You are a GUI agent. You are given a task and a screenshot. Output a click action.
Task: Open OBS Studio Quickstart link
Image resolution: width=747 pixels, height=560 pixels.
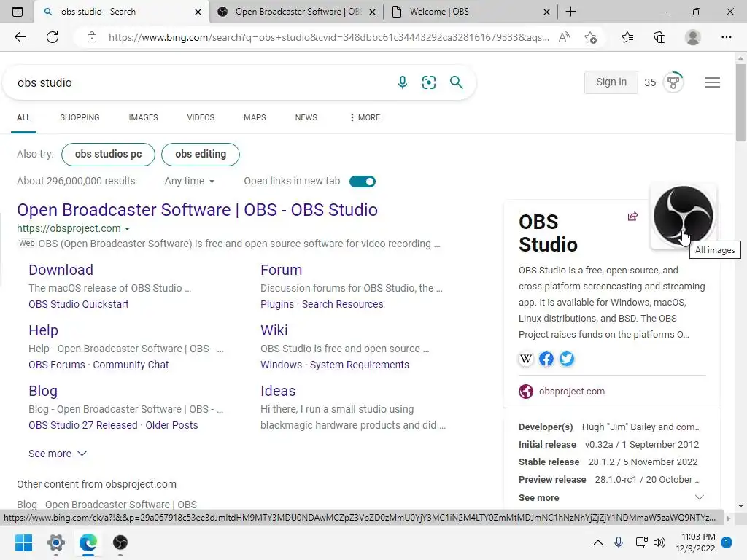click(79, 304)
